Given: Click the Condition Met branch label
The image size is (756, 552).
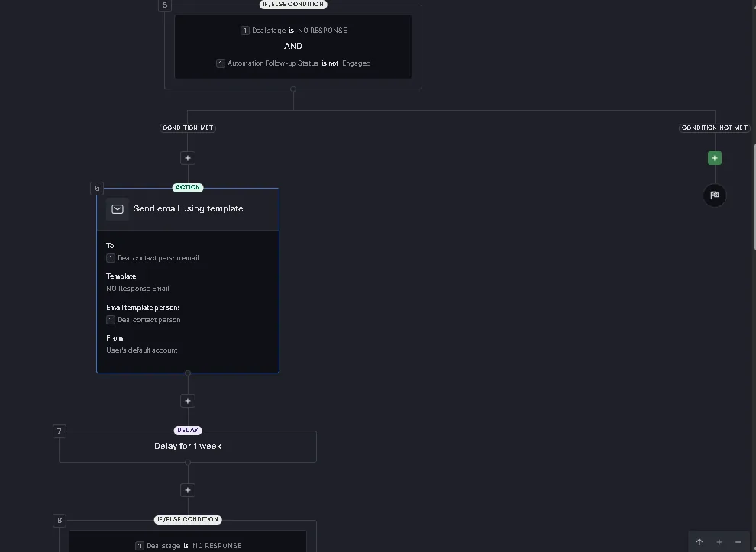Looking at the screenshot, I should (188, 128).
